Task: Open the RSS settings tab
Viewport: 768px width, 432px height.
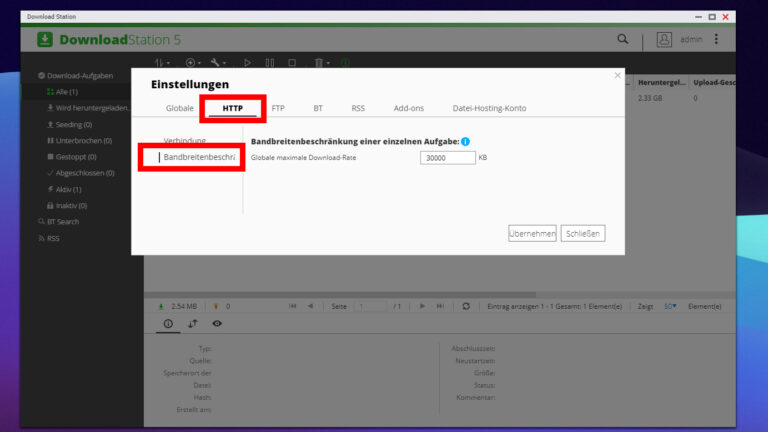Action: tap(358, 108)
